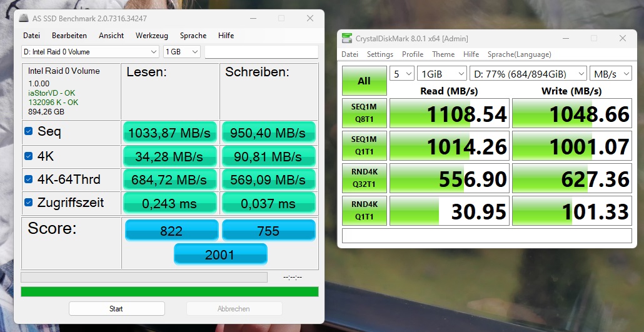644x332 pixels.
Task: Run the SEQ1M Q8T1 test
Action: click(x=365, y=113)
